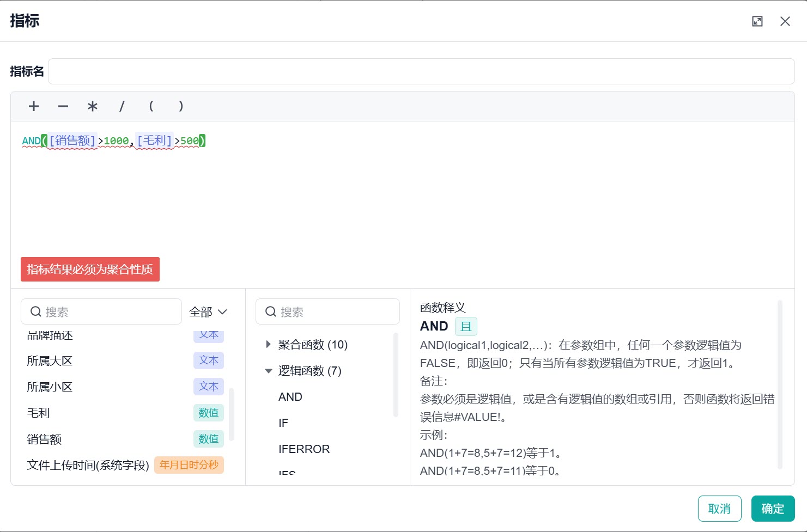Click the 数值 tag next to 销售额
807x532 pixels.
click(209, 439)
